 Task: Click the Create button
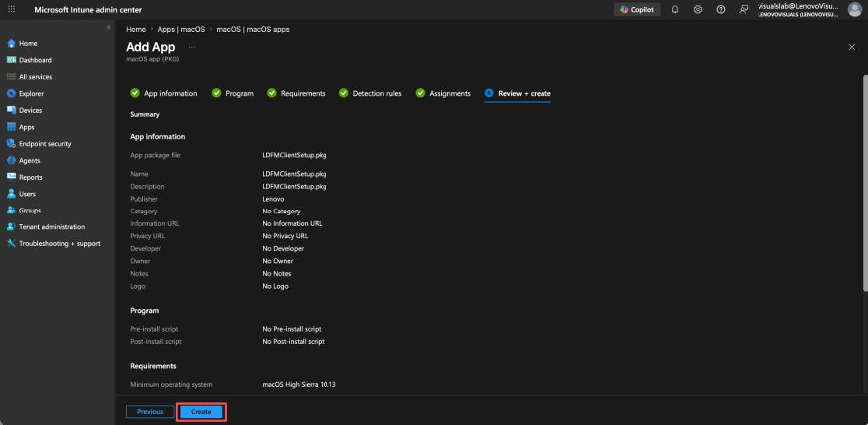coord(201,412)
